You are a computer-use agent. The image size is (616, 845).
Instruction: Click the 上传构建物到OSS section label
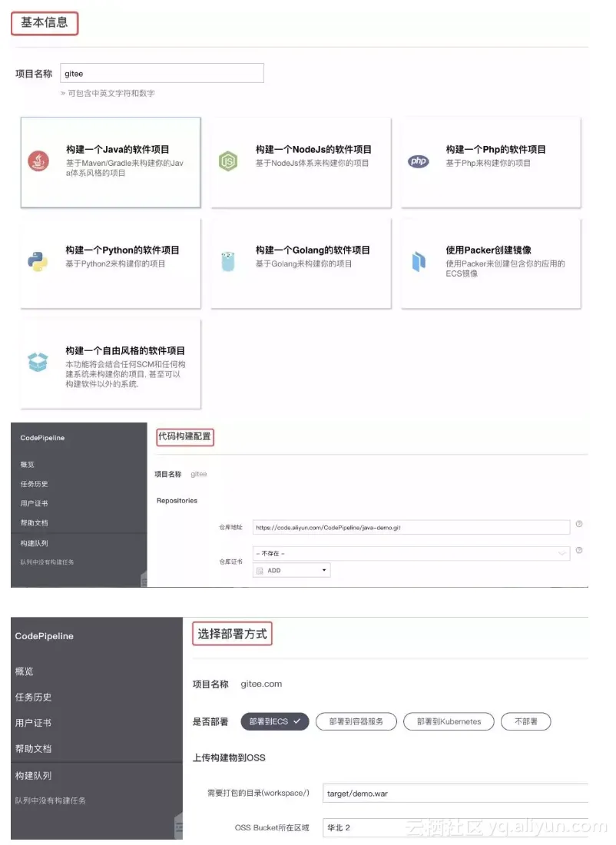[229, 757]
